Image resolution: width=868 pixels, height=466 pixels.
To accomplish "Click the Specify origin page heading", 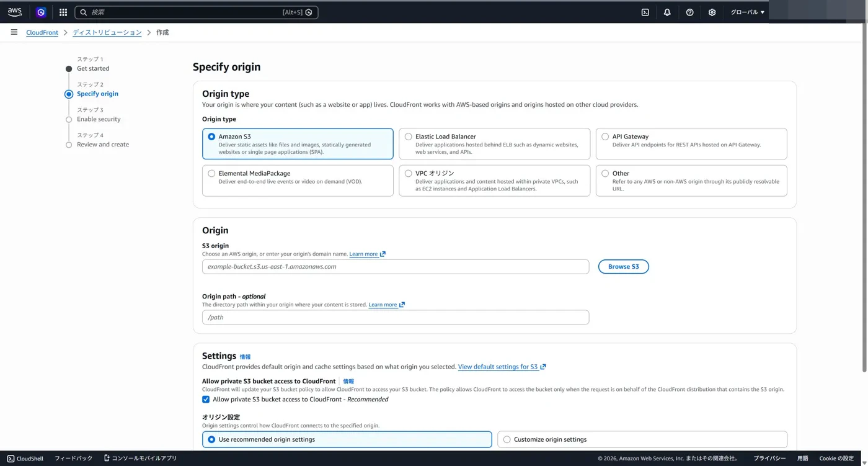I will coord(226,67).
